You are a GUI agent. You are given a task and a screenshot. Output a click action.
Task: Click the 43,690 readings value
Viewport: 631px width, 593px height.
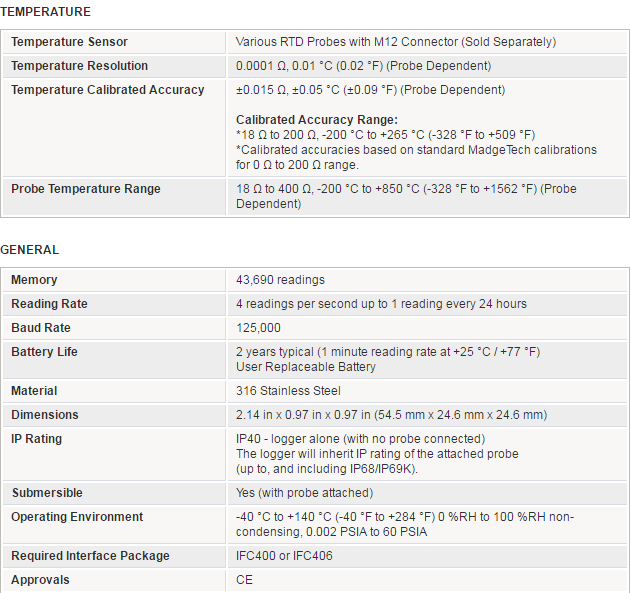pyautogui.click(x=280, y=280)
